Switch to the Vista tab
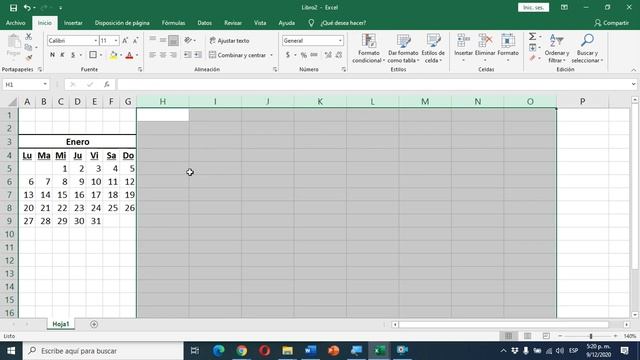 [260, 23]
